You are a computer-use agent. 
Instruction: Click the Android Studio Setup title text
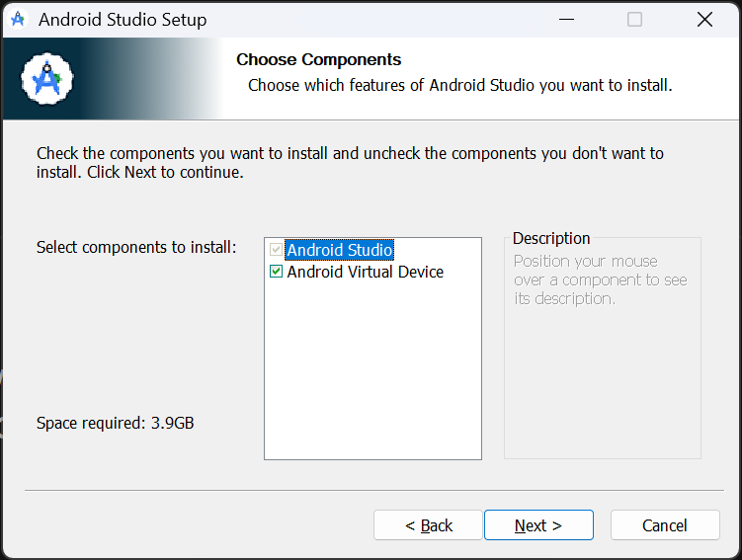(x=123, y=20)
